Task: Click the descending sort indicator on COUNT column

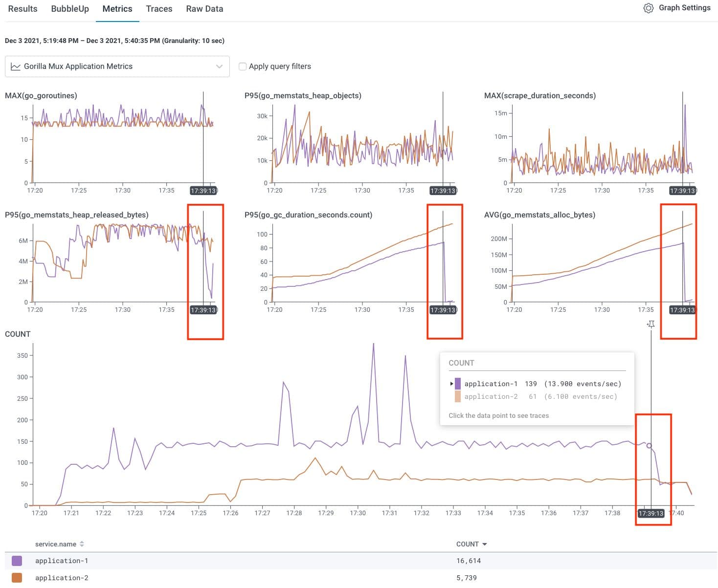Action: click(485, 544)
